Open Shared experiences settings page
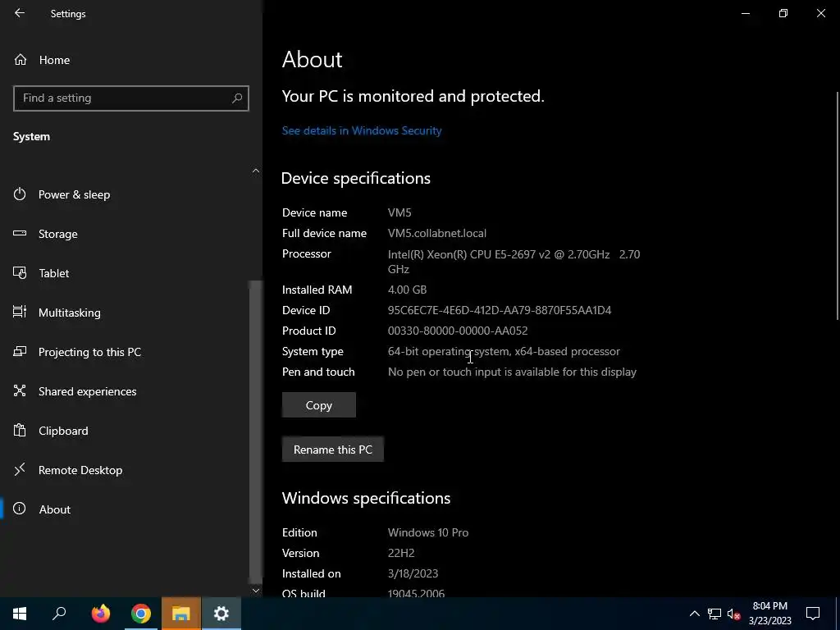 tap(87, 391)
